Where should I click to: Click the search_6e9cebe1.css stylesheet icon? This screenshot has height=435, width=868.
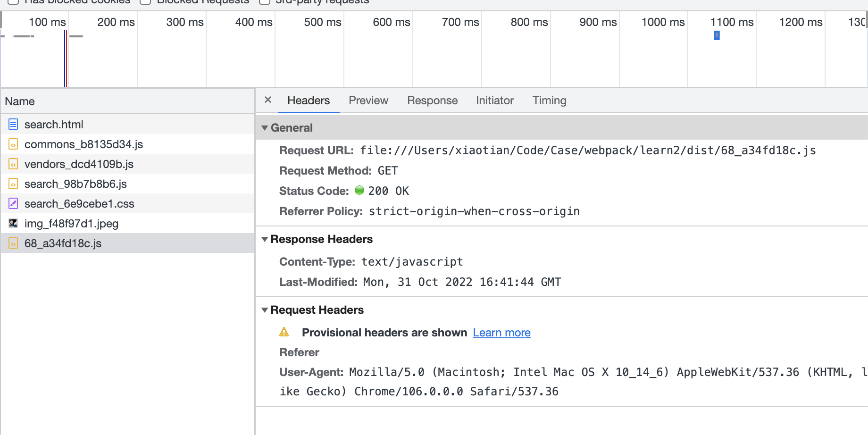point(13,204)
